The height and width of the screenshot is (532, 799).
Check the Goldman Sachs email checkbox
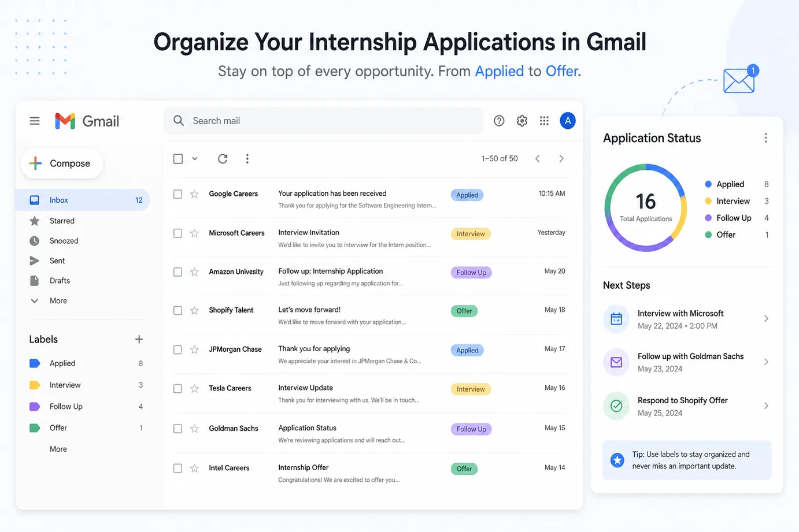click(x=177, y=429)
